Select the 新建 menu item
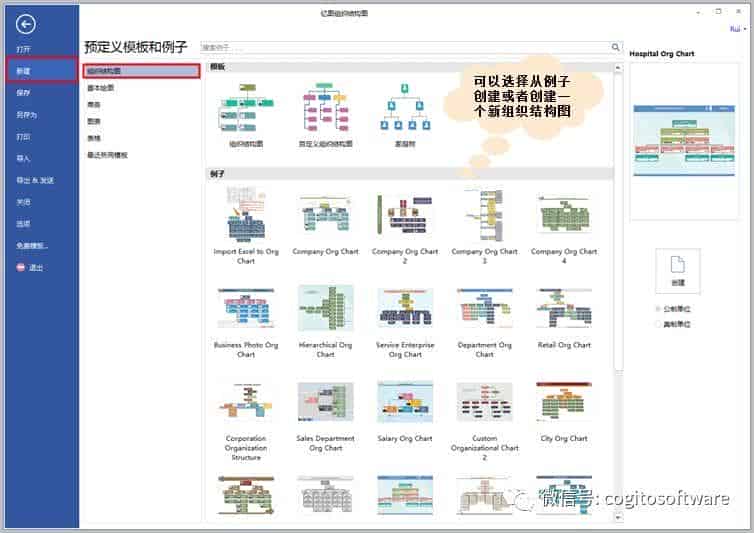 [x=42, y=71]
